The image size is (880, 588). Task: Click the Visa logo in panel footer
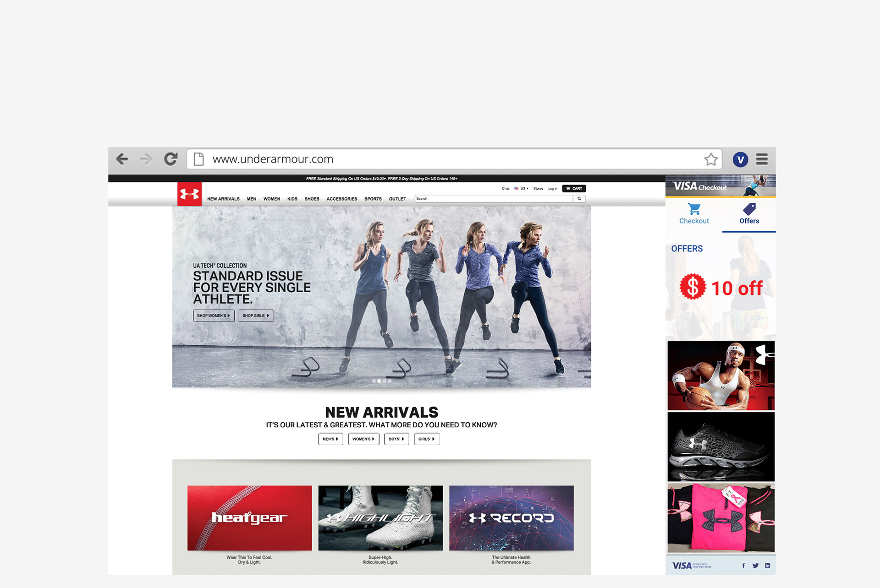(x=682, y=566)
